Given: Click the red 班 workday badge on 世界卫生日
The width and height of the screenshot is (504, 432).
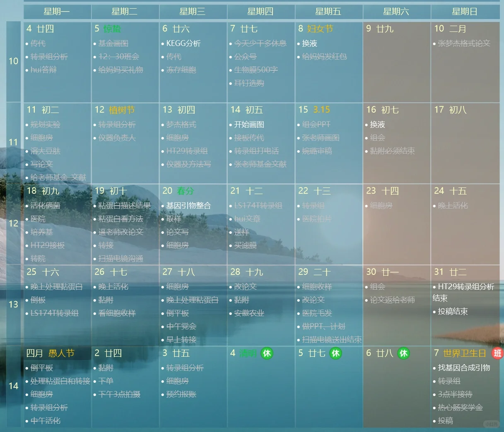Looking at the screenshot, I should (497, 353).
